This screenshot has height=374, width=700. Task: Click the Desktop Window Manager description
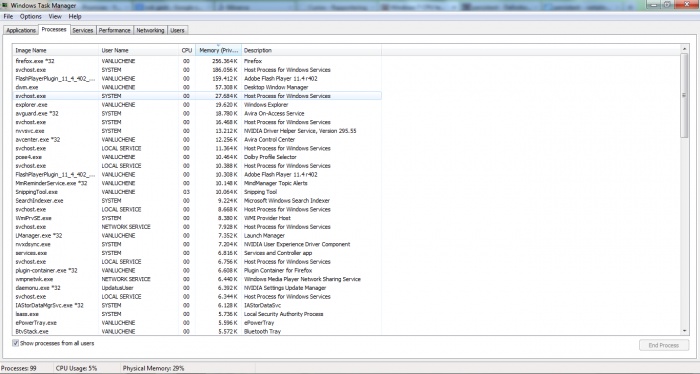click(276, 87)
